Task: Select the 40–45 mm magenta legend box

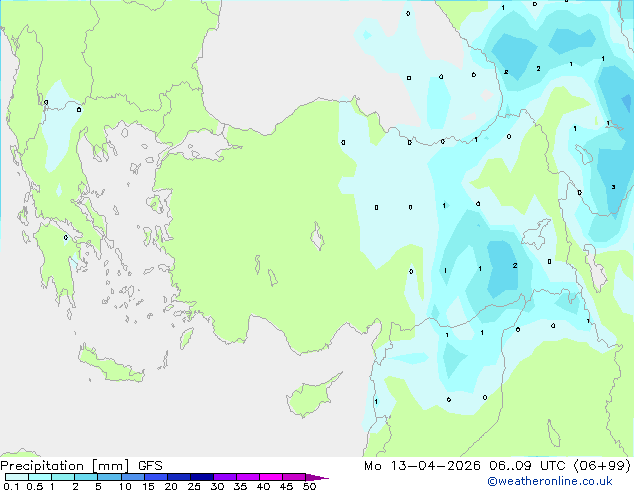Action: (271, 477)
